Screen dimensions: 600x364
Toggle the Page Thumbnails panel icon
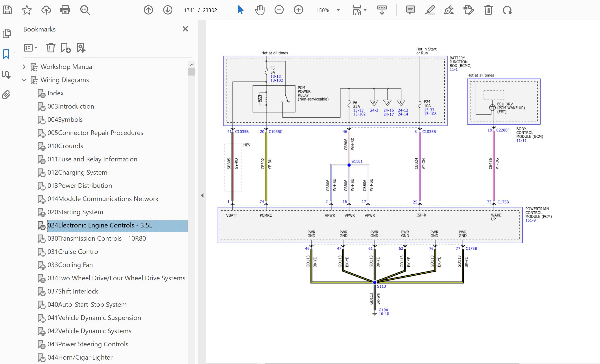point(7,33)
